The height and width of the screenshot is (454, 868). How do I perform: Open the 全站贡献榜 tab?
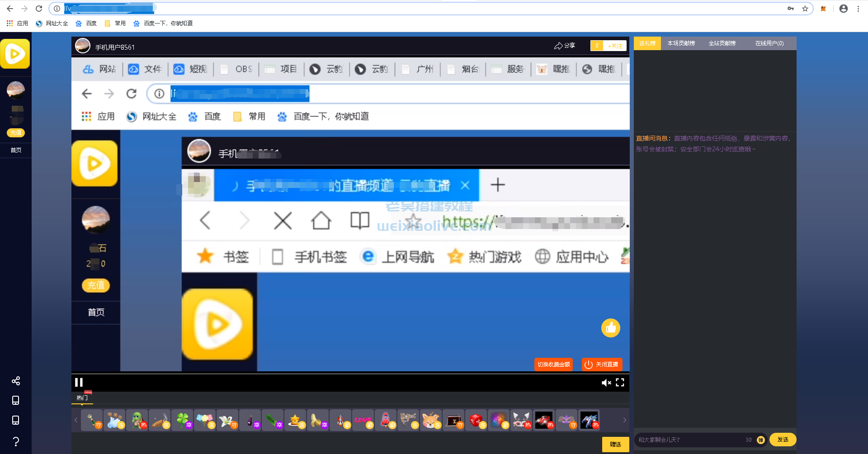[722, 43]
